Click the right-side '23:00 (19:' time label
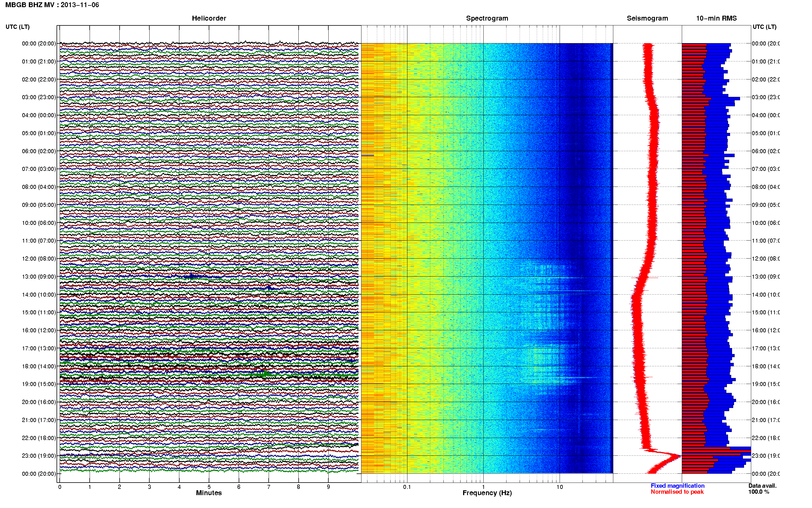 [765, 456]
